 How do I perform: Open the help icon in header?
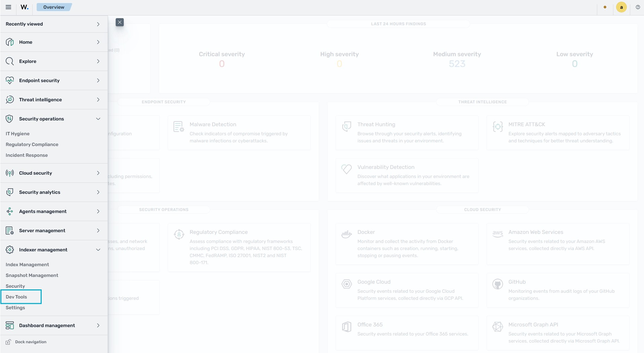(x=638, y=7)
